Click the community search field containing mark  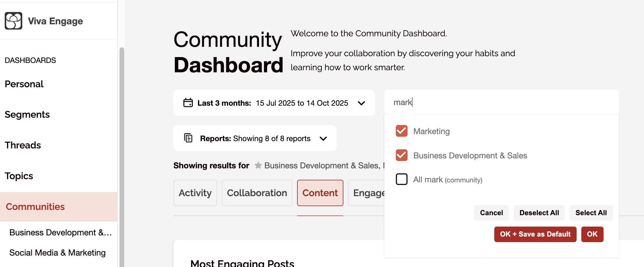(501, 102)
